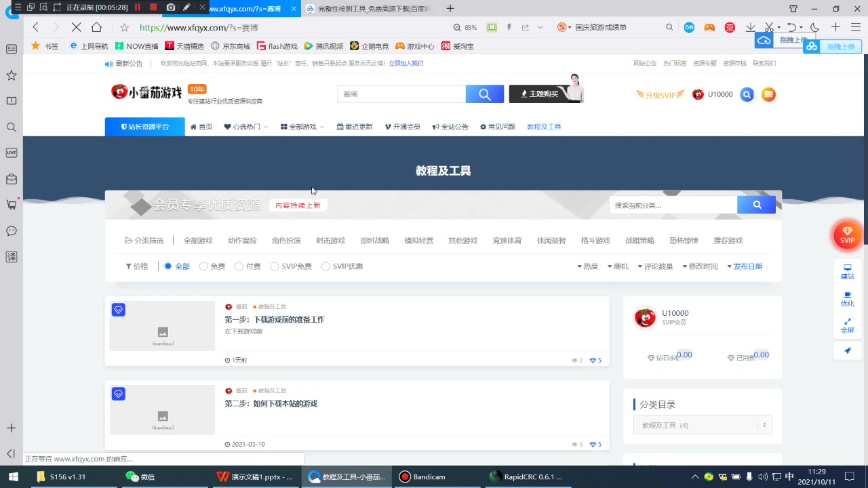868x488 pixels.
Task: Select the 优化 icon in right sidebar
Action: [847, 299]
